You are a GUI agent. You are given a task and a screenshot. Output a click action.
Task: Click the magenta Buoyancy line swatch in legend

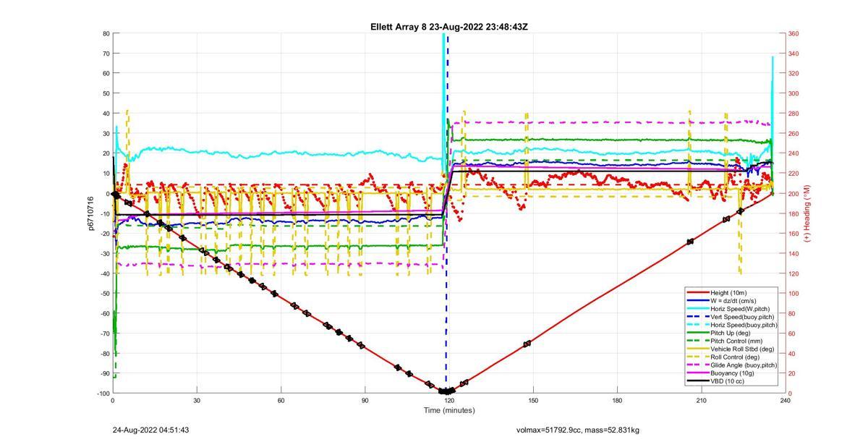coord(698,373)
